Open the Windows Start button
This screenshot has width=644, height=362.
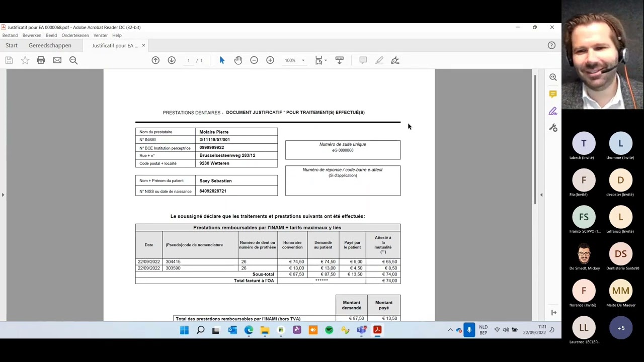click(x=184, y=330)
